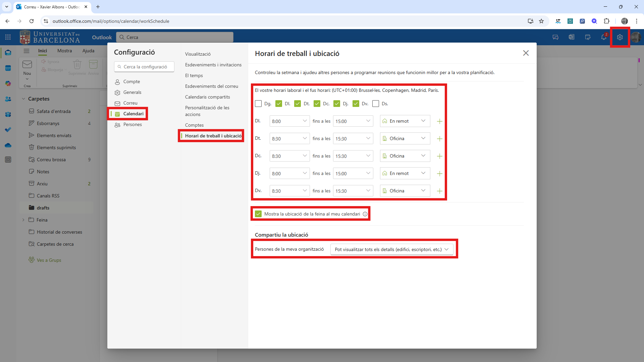Open the Correu settings category
This screenshot has height=362, width=644.
pos(130,103)
